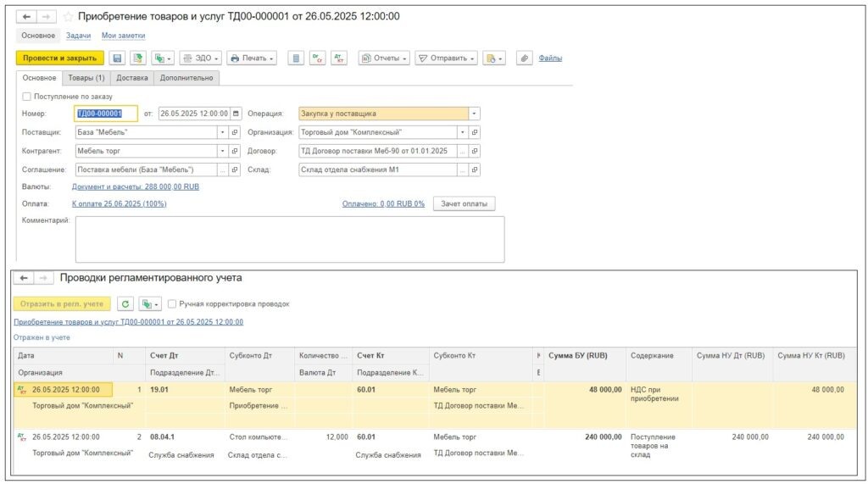
Task: Click Провести и закрыть button
Action: coord(60,58)
